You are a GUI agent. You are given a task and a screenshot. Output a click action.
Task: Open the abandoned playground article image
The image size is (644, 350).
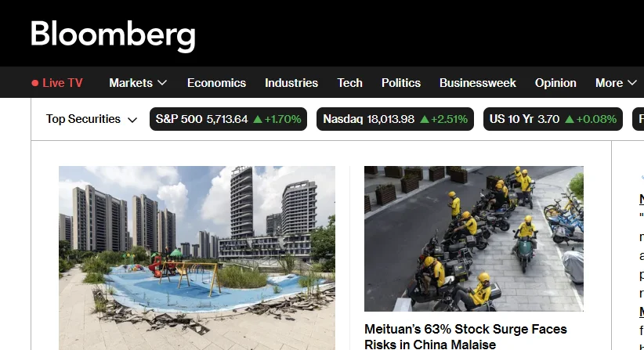click(197, 258)
